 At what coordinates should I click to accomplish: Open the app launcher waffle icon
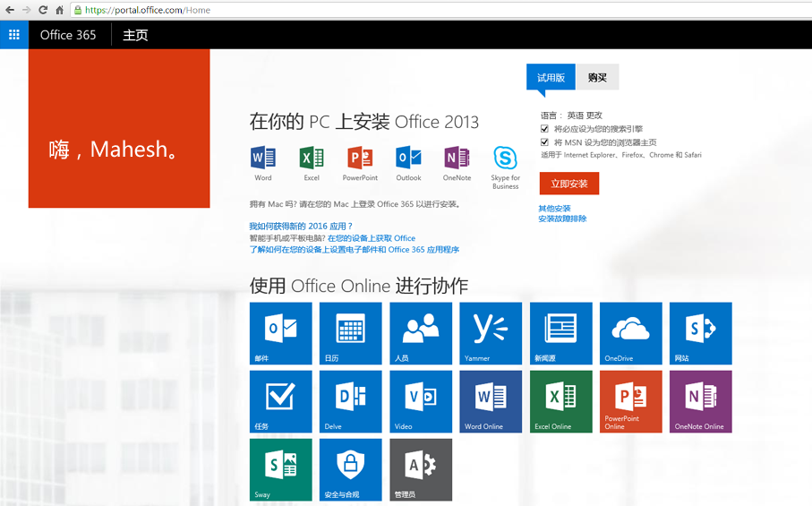14,35
